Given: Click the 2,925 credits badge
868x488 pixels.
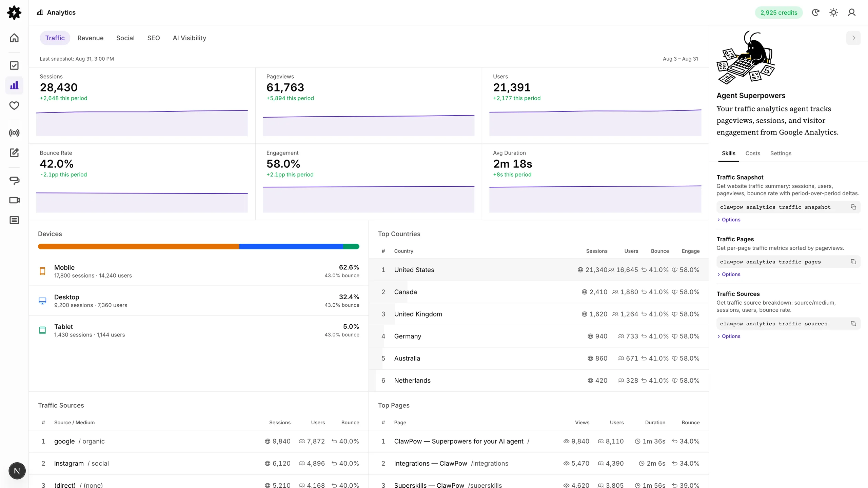Looking at the screenshot, I should pos(778,13).
